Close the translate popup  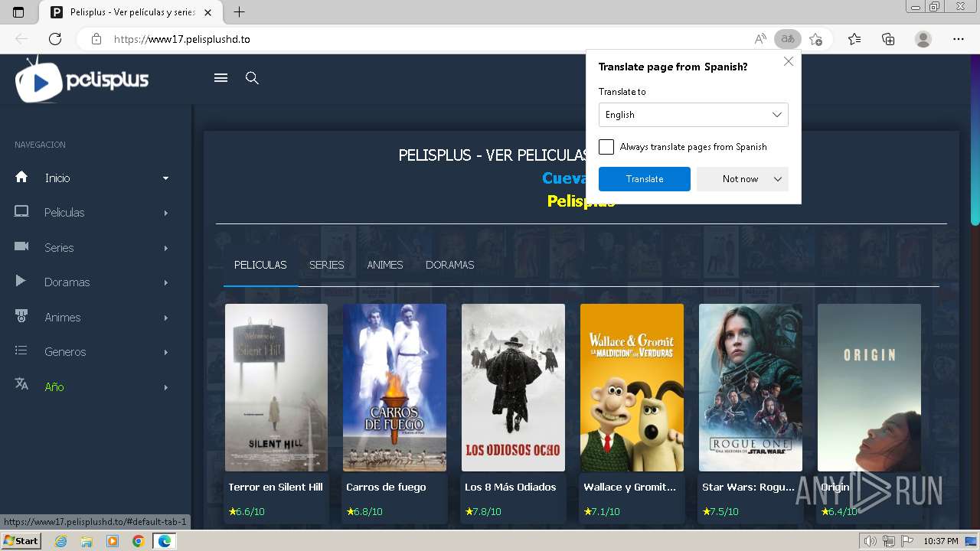789,62
